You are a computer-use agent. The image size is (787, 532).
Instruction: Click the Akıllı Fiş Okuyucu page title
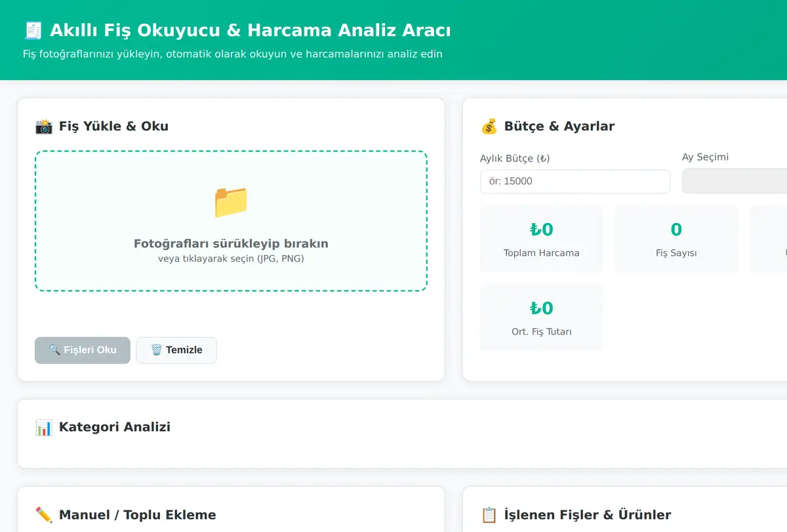(251, 30)
